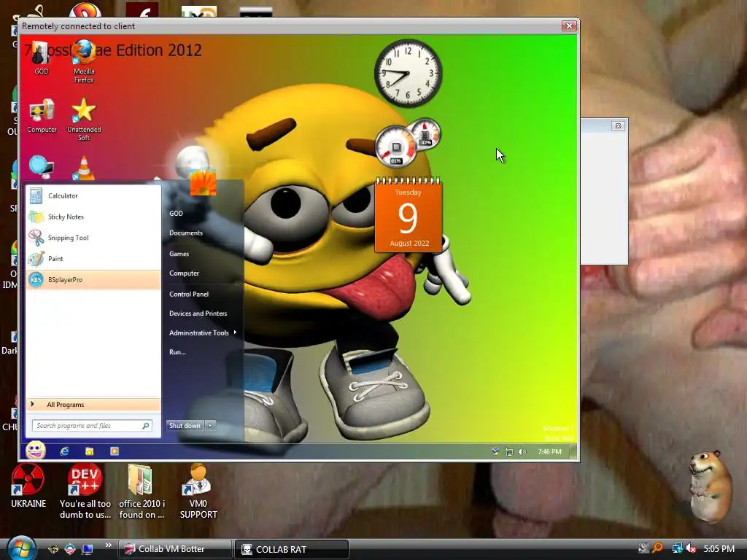
Task: Click the hamster figure on the desktop
Action: click(x=711, y=486)
